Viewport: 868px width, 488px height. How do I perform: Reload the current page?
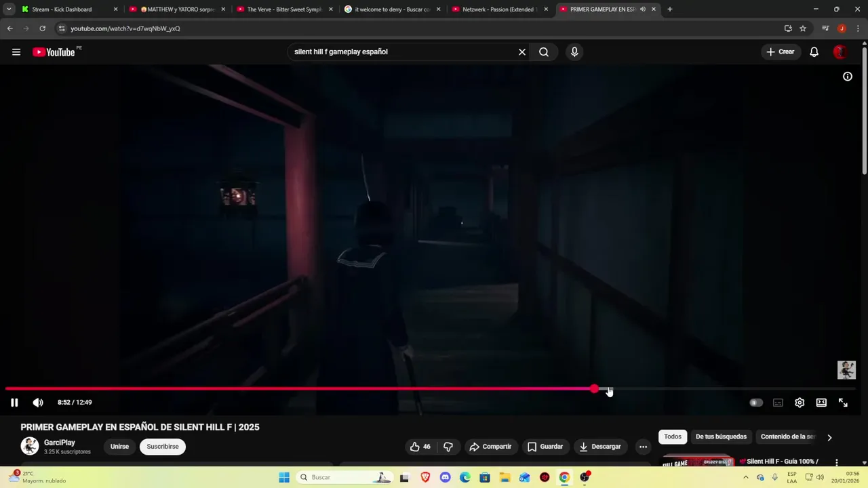click(42, 28)
